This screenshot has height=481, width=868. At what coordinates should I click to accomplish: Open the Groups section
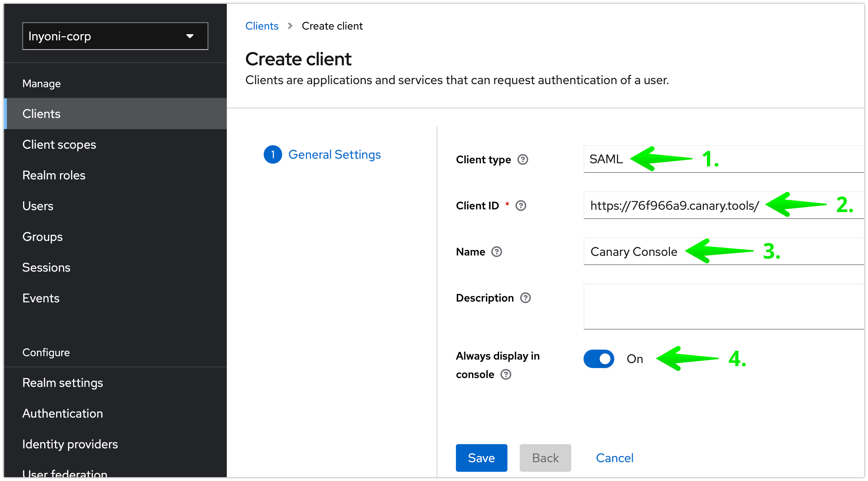click(42, 237)
